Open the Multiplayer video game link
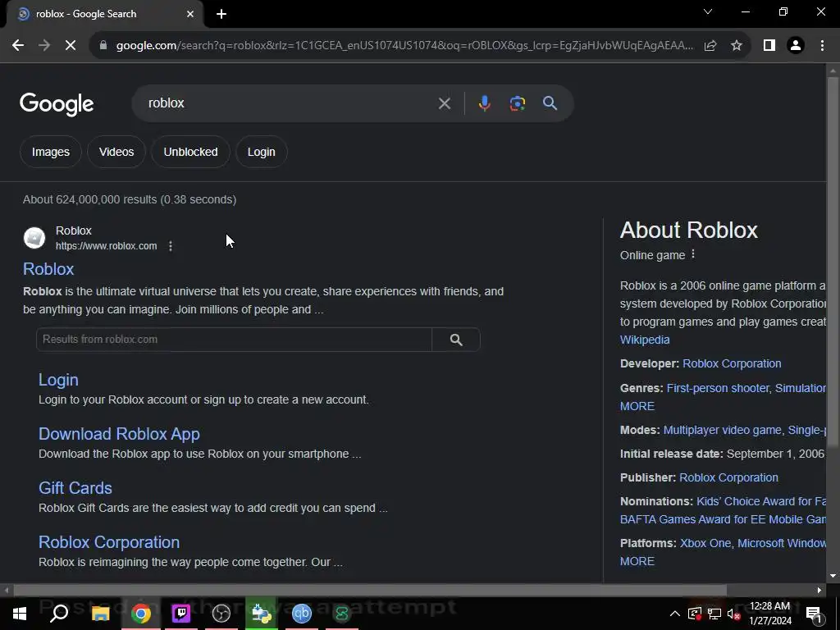This screenshot has height=630, width=840. [722, 430]
